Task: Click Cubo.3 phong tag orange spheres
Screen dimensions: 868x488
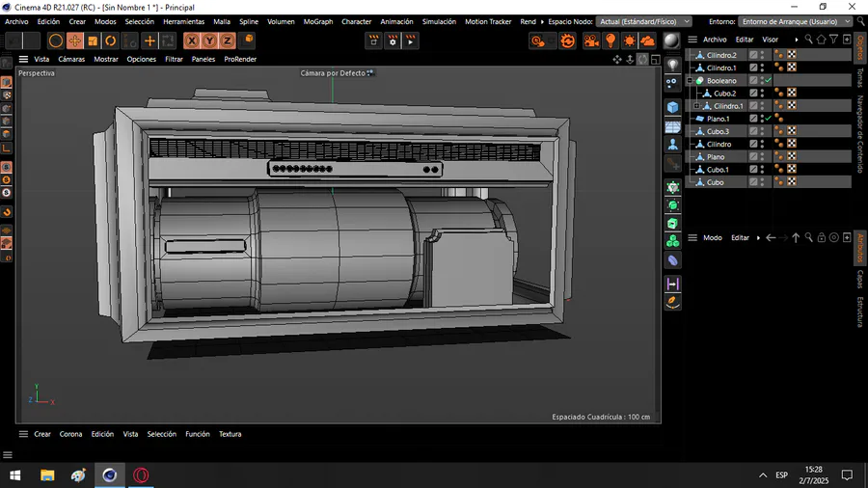Action: 779,131
